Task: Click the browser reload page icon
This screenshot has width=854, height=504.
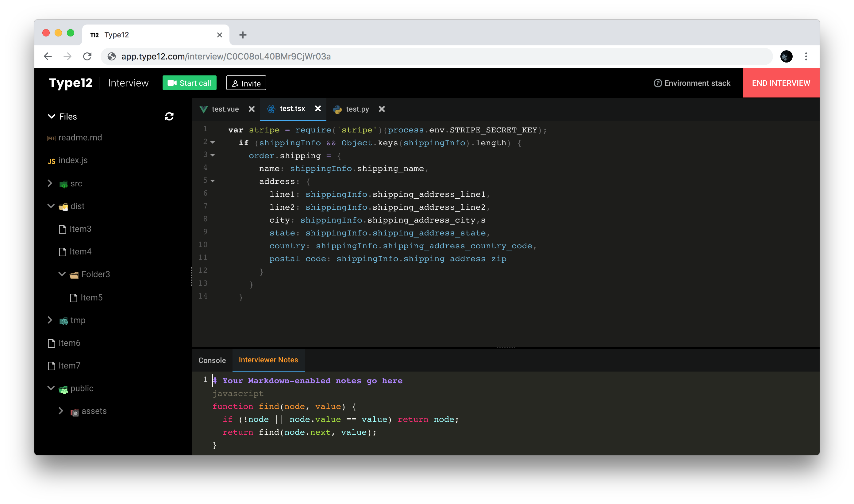Action: [x=87, y=56]
